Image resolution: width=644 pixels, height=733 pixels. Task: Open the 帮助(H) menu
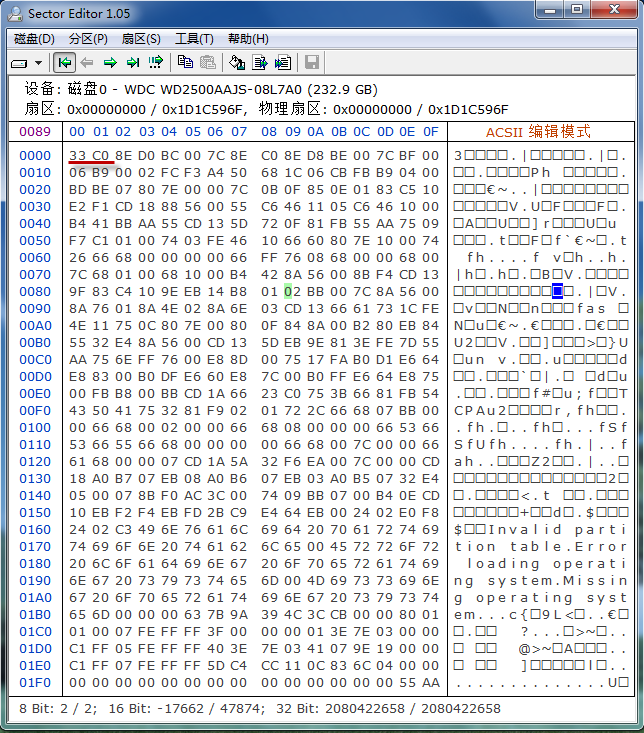[248, 39]
